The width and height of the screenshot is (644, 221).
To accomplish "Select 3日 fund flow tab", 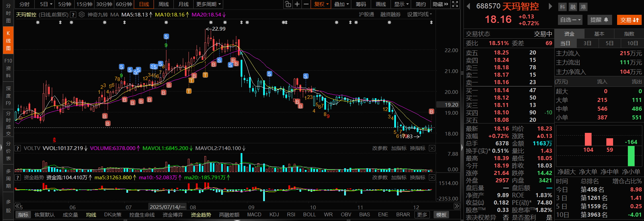I will 587,43.
